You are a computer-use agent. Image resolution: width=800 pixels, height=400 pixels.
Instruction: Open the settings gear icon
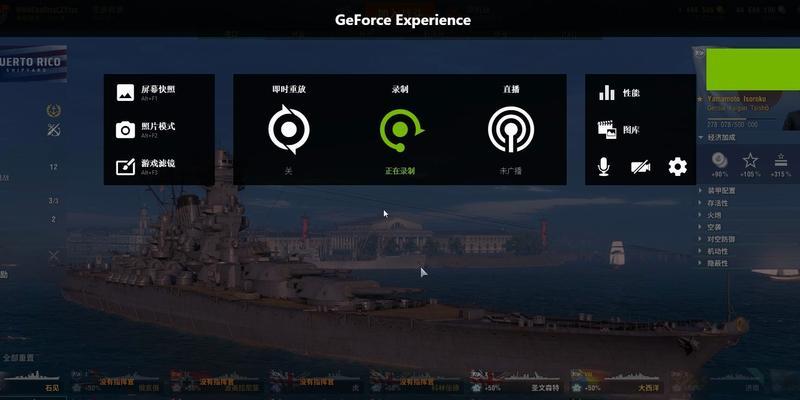tap(678, 167)
